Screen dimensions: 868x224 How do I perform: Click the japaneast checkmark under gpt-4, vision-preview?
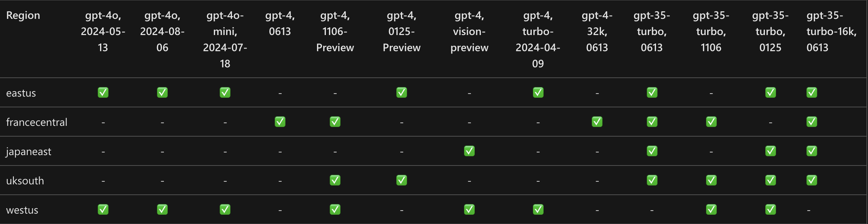pyautogui.click(x=469, y=151)
